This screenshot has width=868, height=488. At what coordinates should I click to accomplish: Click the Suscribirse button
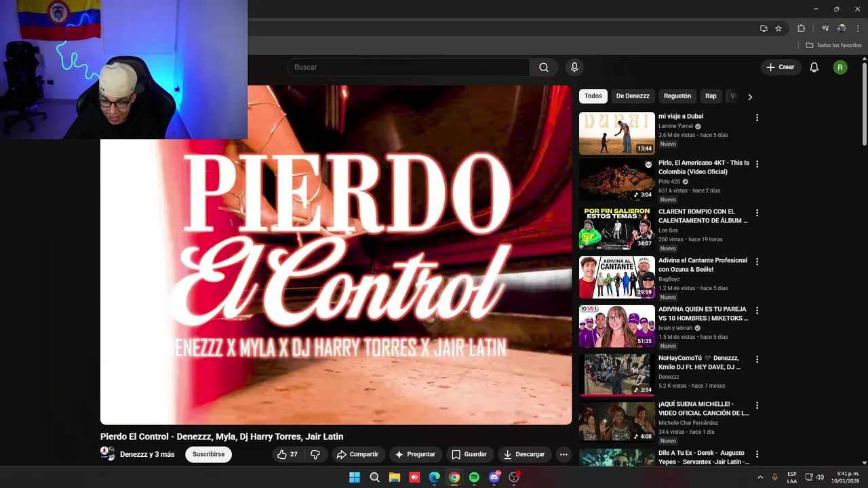(x=208, y=454)
